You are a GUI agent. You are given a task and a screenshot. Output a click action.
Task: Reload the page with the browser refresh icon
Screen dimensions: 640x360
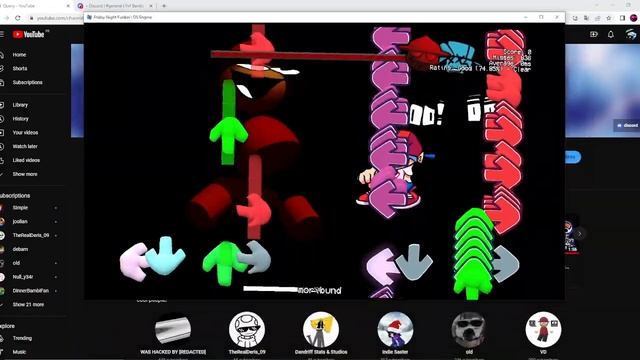pos(18,18)
